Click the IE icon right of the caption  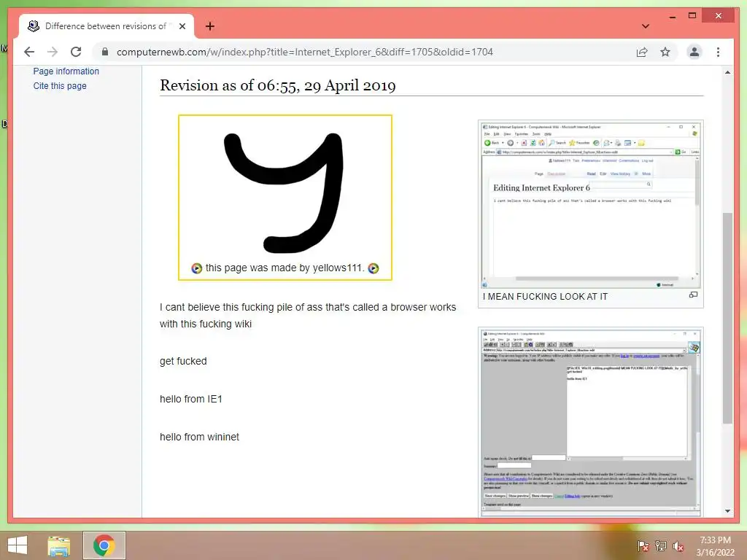point(373,268)
